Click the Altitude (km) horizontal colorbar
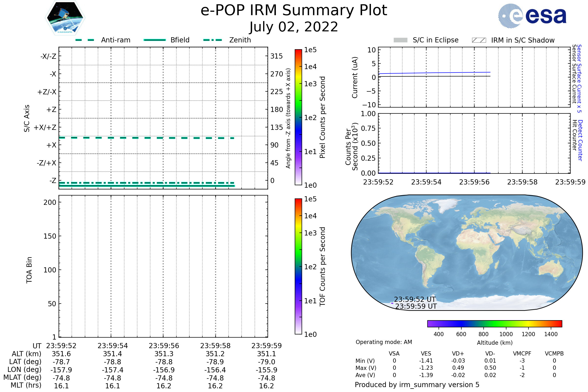 494,323
